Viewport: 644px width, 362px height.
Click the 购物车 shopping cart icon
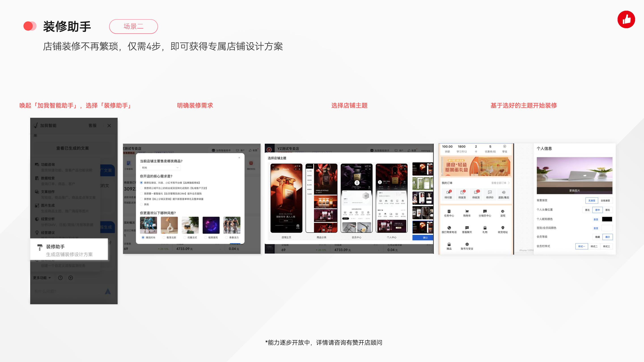[467, 211]
